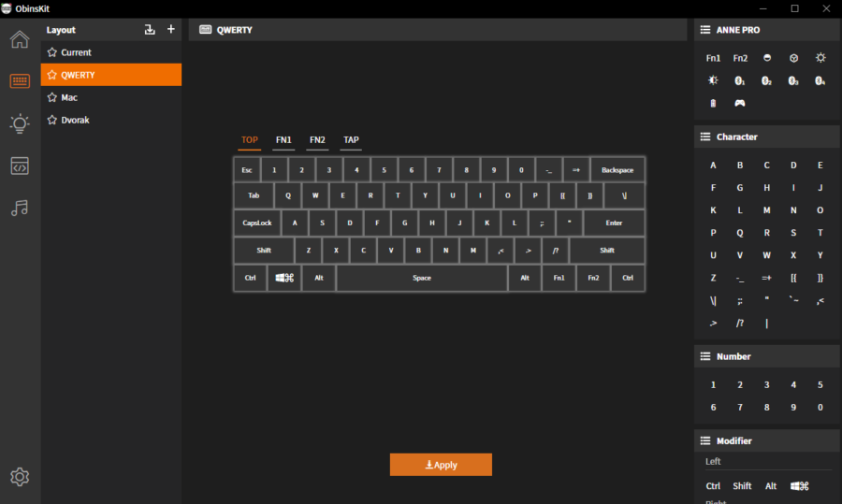Pick the /? character in Character panel

pyautogui.click(x=740, y=324)
